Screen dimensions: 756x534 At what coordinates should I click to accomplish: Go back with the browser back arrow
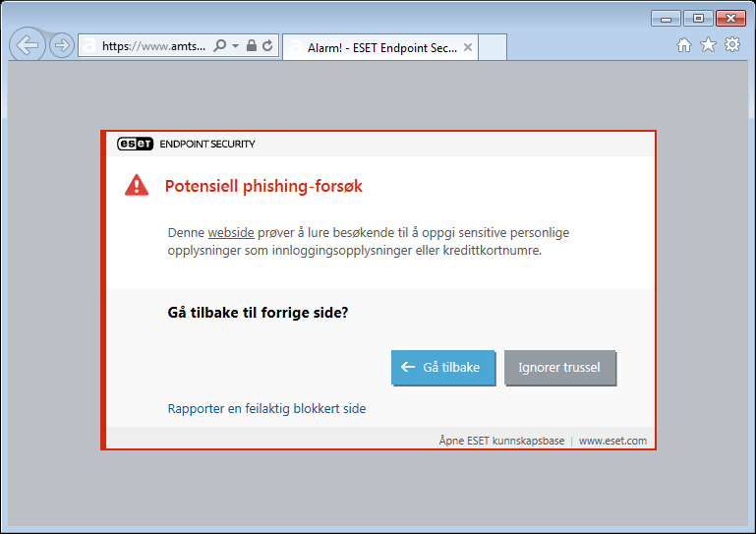[x=28, y=45]
